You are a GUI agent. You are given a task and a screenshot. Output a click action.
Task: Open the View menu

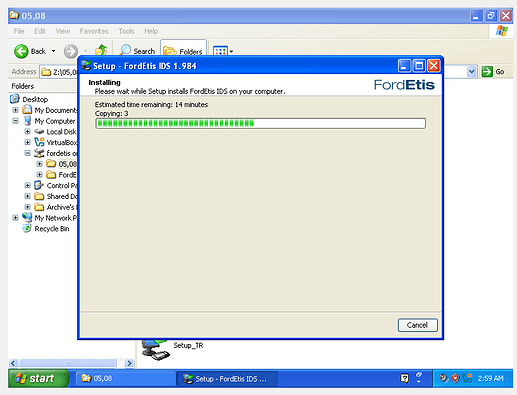63,31
